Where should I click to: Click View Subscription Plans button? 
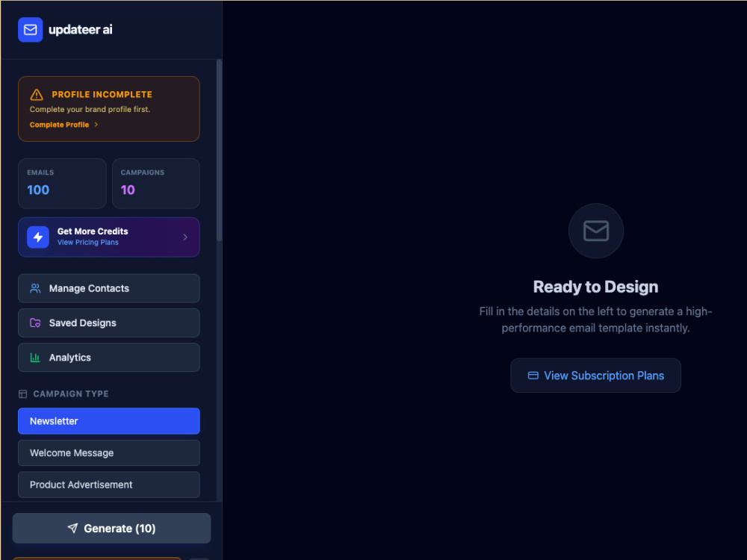[x=595, y=376]
